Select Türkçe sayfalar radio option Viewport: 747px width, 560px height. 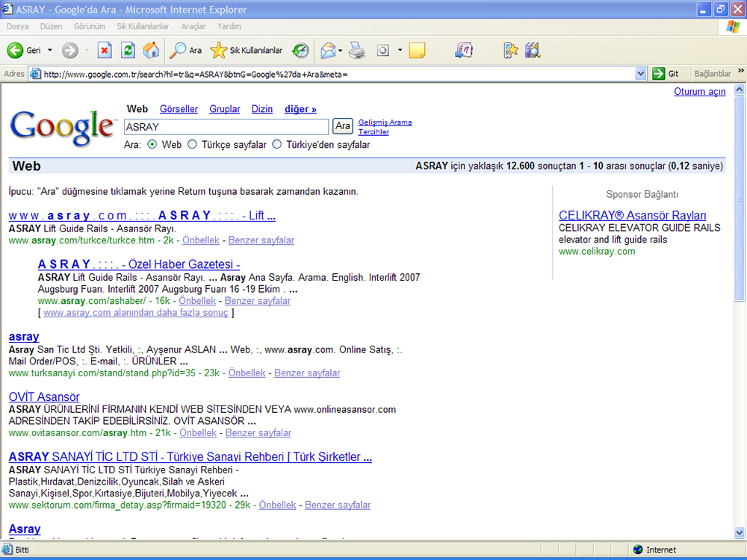[192, 144]
